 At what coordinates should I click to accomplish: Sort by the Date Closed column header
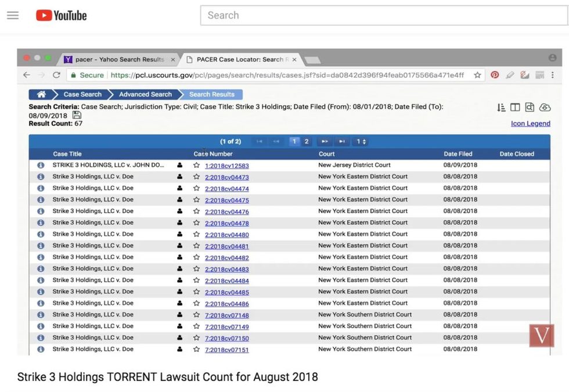pyautogui.click(x=517, y=154)
